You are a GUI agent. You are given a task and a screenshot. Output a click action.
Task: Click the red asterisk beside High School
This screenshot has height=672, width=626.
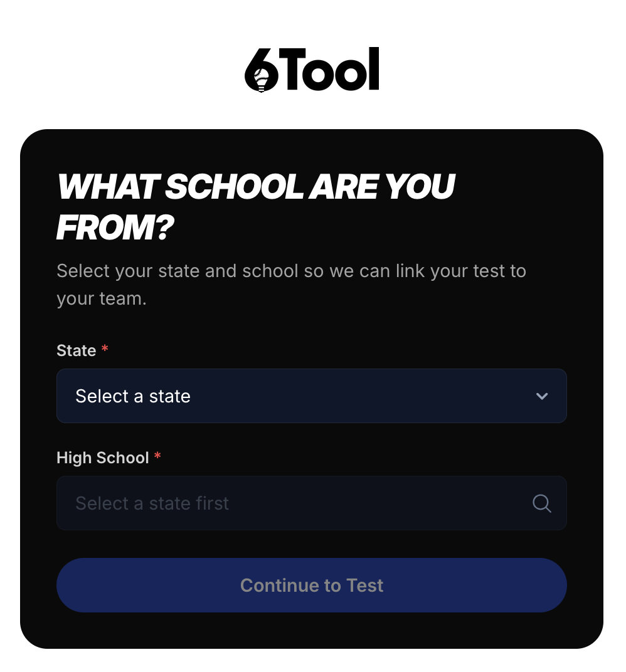coord(157,456)
